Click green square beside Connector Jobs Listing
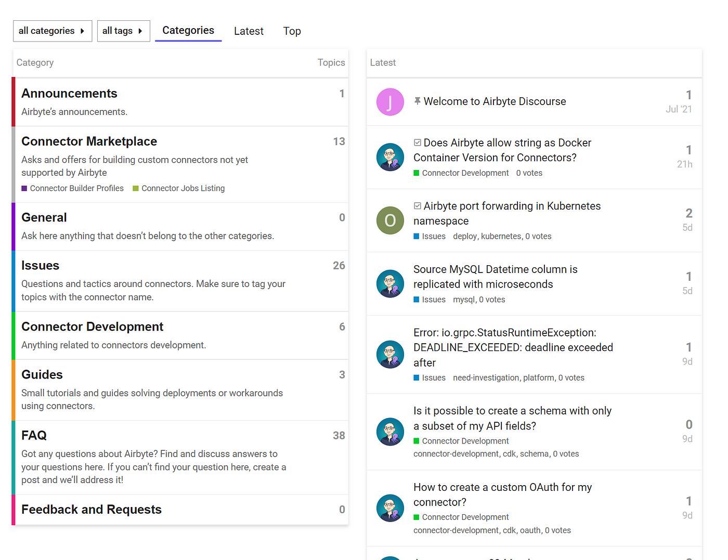728x560 pixels. point(136,188)
